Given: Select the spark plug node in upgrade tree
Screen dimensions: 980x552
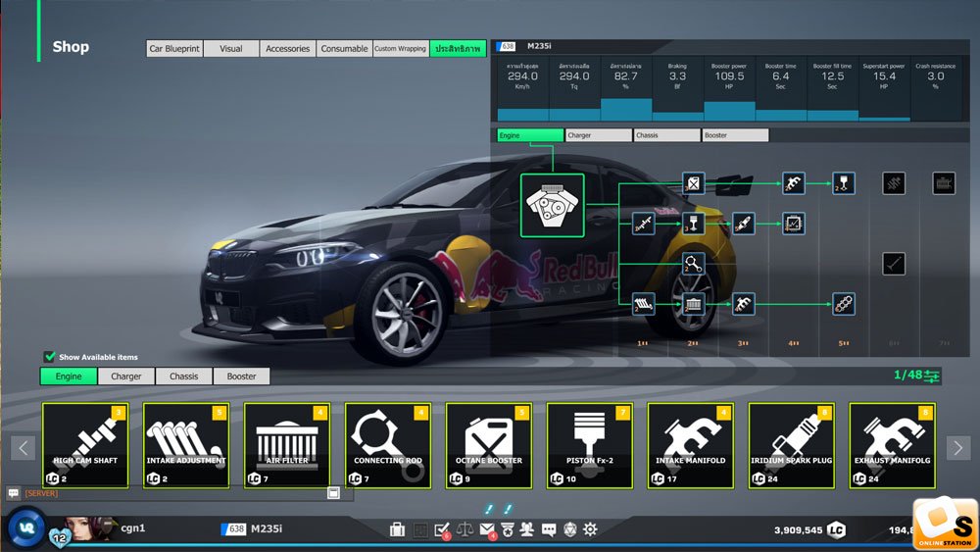Looking at the screenshot, I should tap(743, 224).
